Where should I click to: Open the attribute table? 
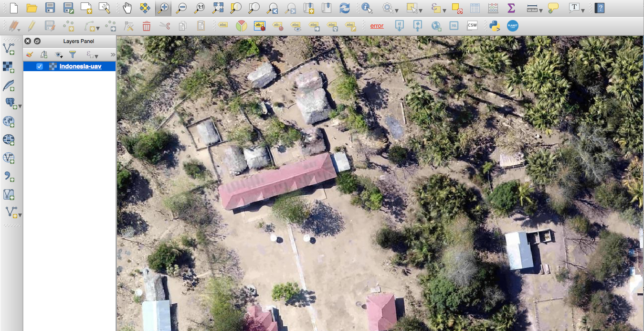click(475, 8)
